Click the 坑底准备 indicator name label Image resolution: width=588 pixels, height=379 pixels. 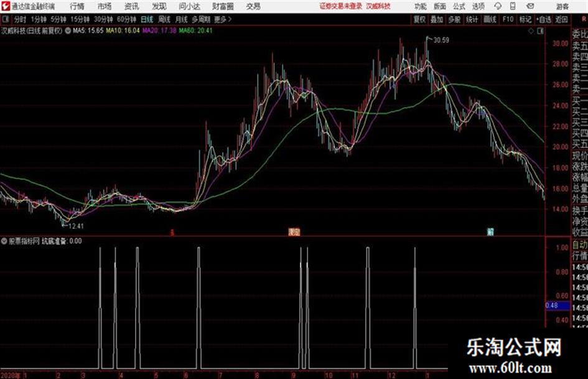(54, 241)
